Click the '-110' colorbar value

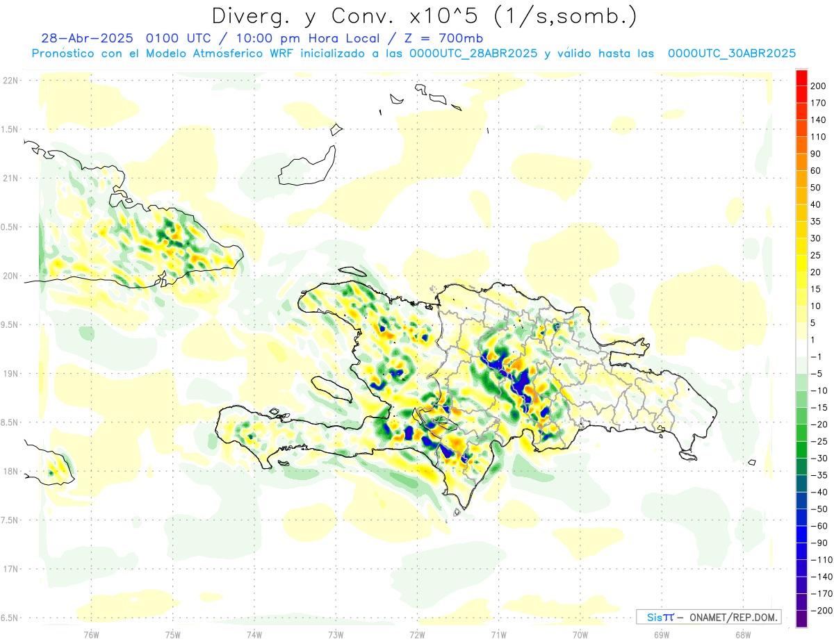tap(821, 560)
